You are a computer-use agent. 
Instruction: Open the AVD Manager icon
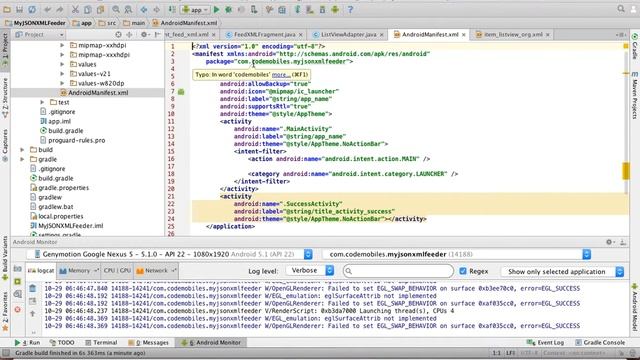[x=310, y=9]
